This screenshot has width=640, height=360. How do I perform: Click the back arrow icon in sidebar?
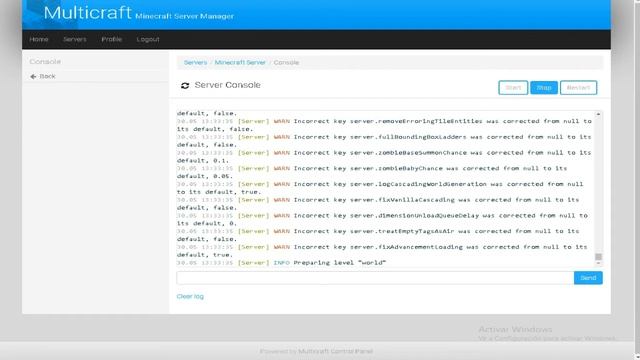click(33, 76)
